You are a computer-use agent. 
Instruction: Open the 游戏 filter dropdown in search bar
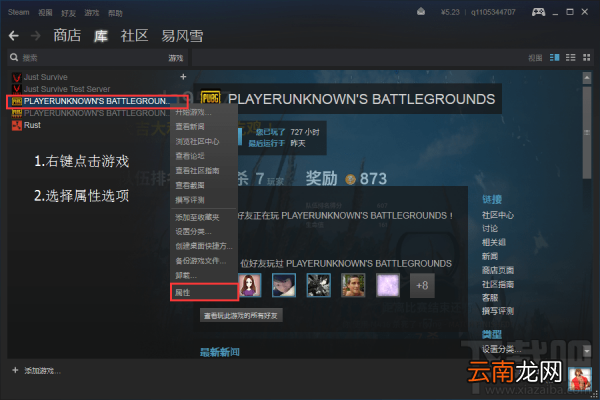(176, 58)
